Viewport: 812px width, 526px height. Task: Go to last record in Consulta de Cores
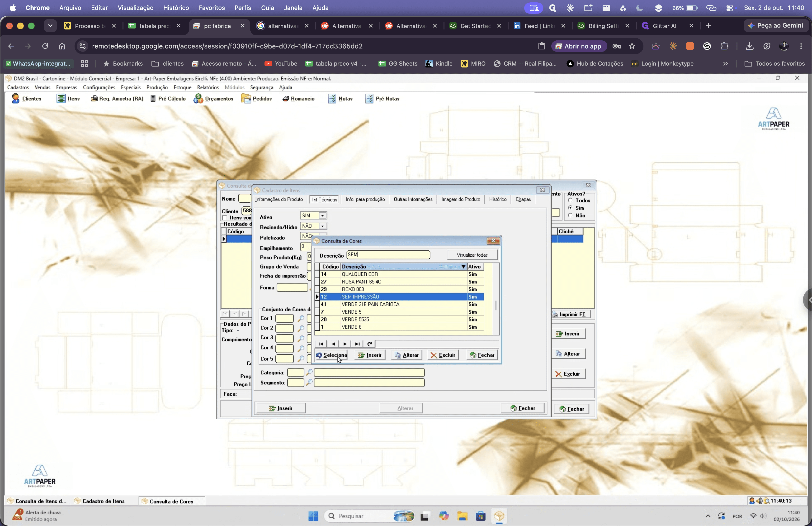click(357, 344)
